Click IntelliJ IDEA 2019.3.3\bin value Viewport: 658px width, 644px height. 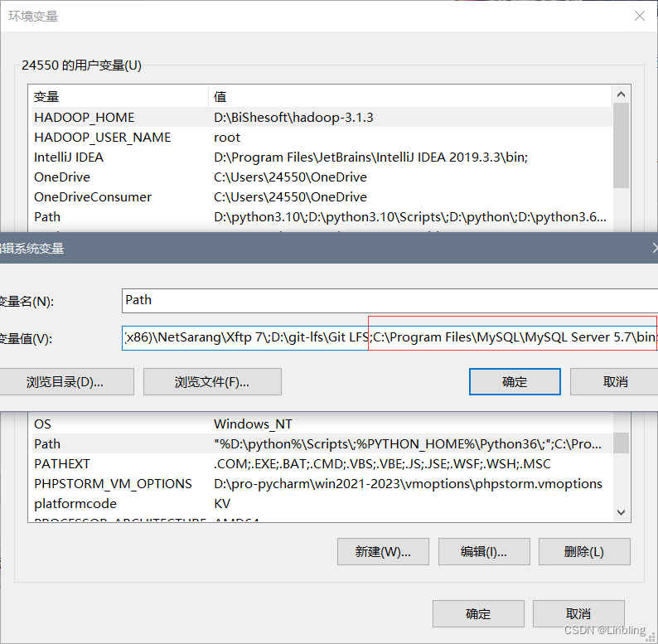[x=370, y=157]
